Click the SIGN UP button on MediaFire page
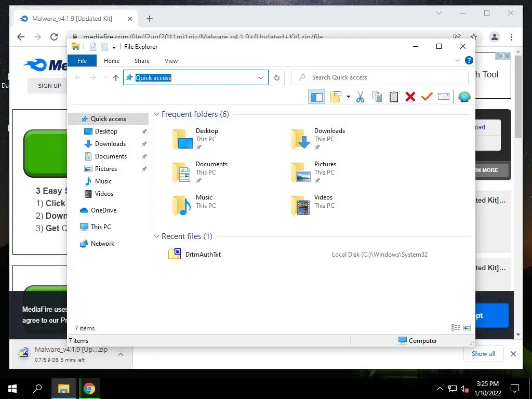532x399 pixels. [49, 86]
